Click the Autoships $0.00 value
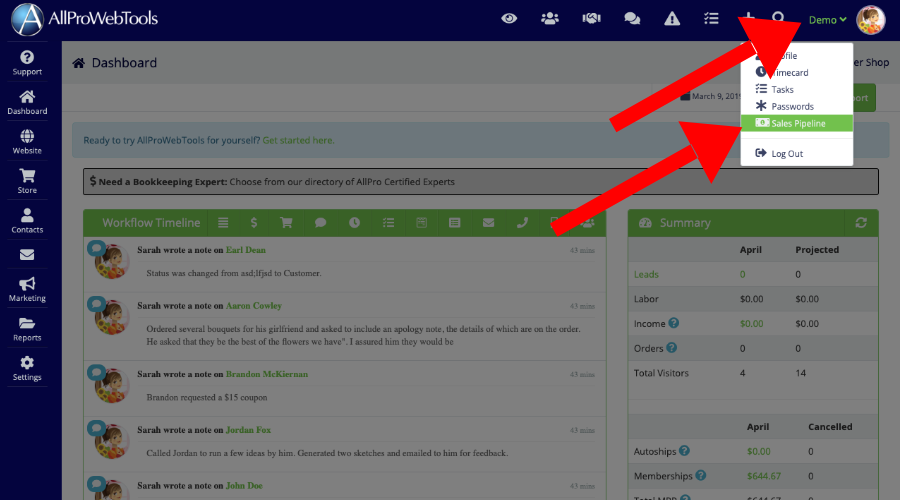This screenshot has width=900, height=500. (758, 452)
